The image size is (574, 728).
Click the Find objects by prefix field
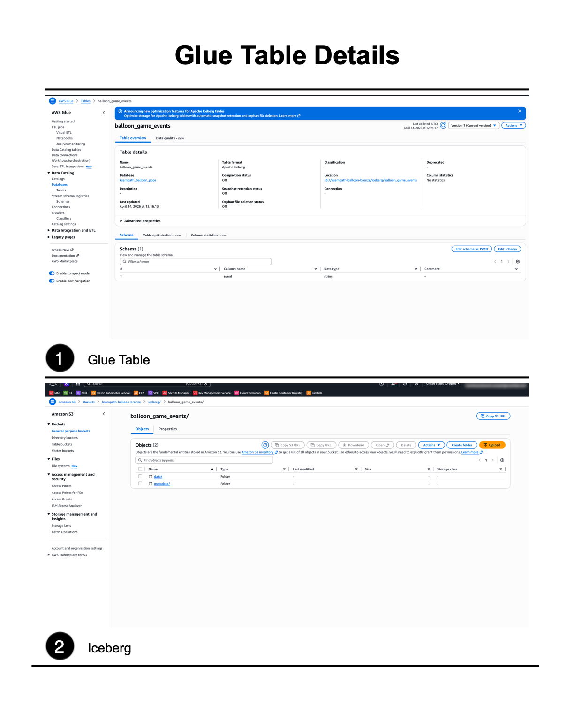(204, 460)
